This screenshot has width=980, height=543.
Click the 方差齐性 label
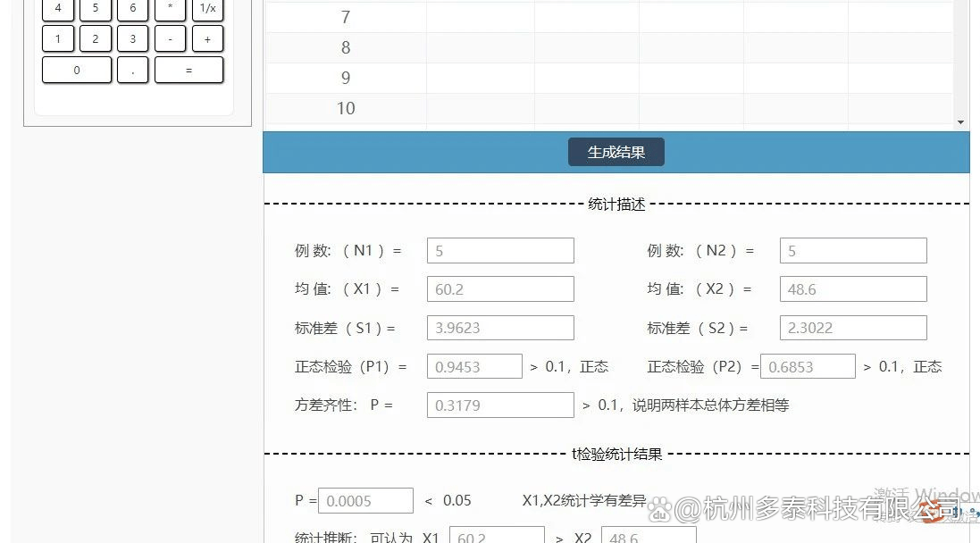(325, 405)
